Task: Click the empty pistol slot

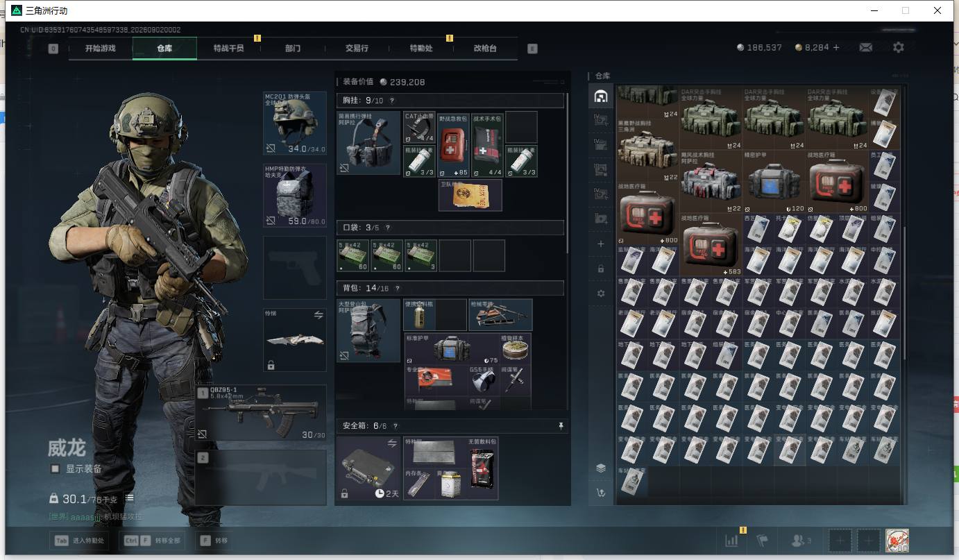Action: pos(295,267)
